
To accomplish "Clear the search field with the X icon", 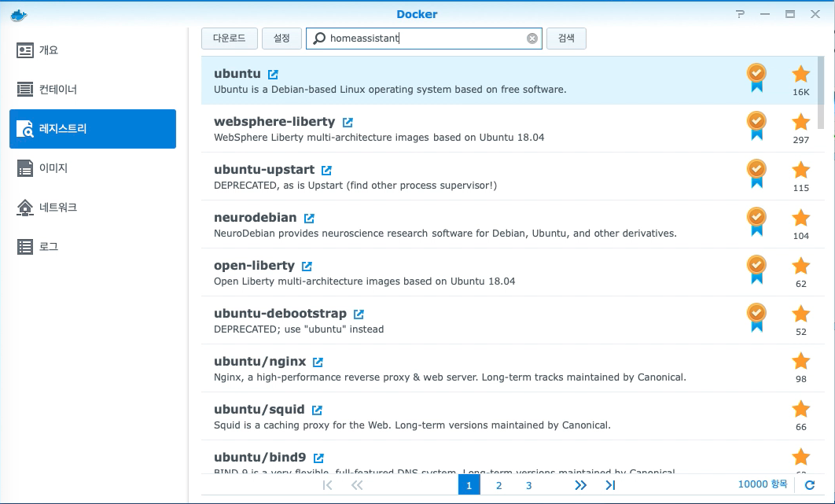I will coord(532,39).
